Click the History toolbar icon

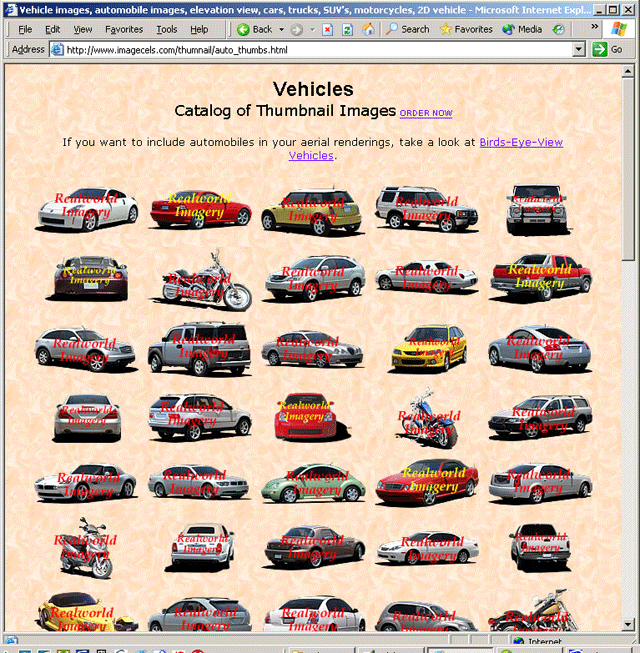click(558, 30)
